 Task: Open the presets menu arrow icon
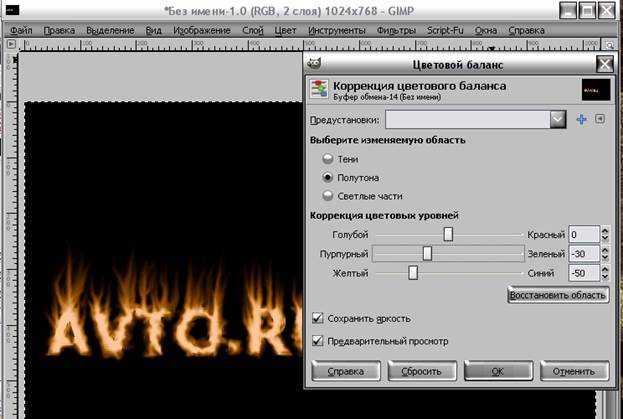click(x=600, y=119)
